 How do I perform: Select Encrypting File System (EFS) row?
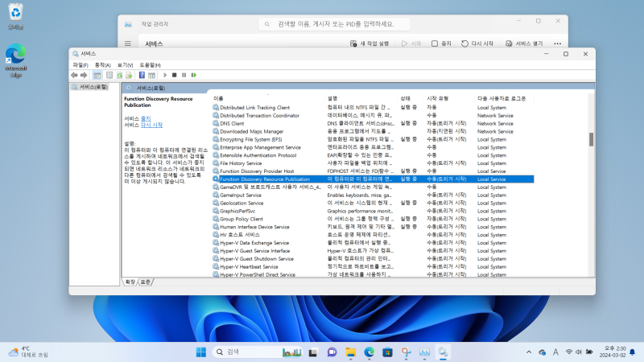click(x=373, y=139)
